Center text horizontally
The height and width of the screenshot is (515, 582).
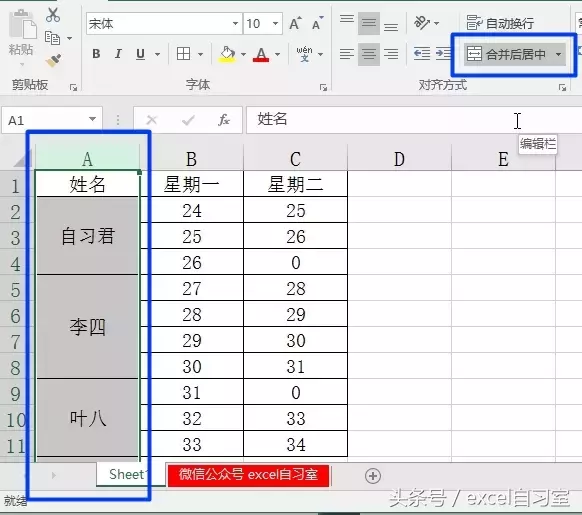[x=369, y=54]
